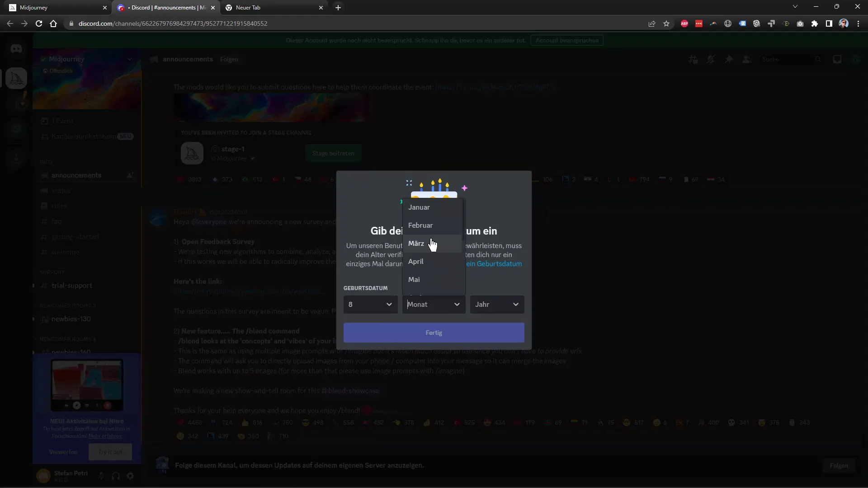
Task: Go back to the previous page
Action: point(10,23)
